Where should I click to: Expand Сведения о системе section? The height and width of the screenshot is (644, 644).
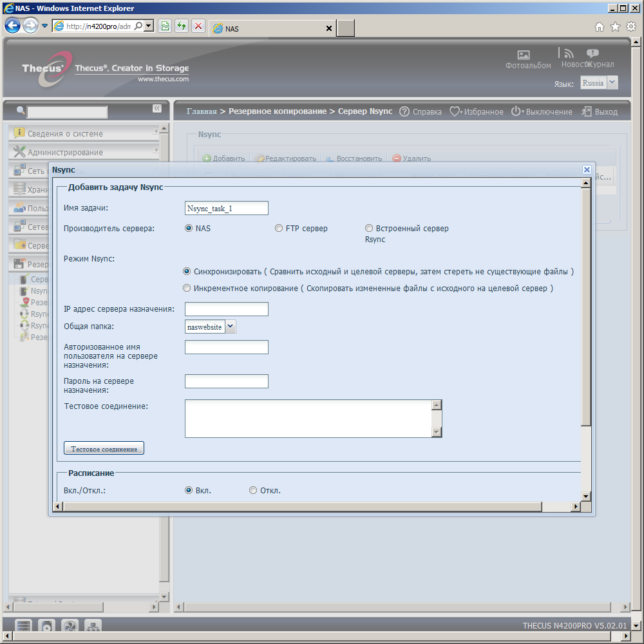pyautogui.click(x=84, y=133)
